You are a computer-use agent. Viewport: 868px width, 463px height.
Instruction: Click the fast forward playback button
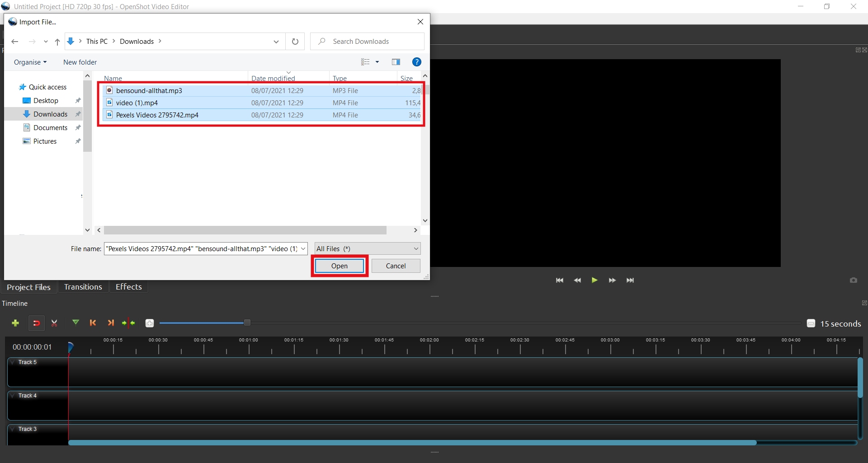[612, 280]
